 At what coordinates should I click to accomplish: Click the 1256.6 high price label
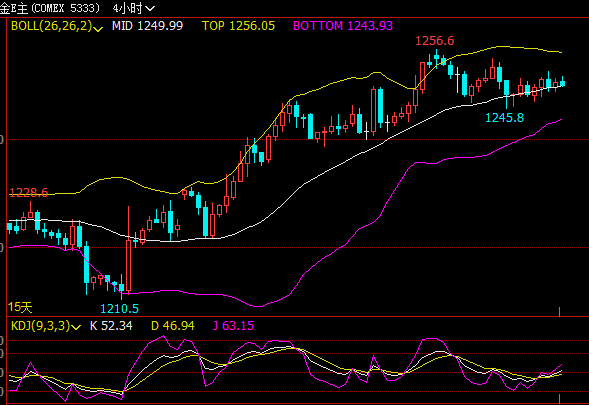(435, 41)
